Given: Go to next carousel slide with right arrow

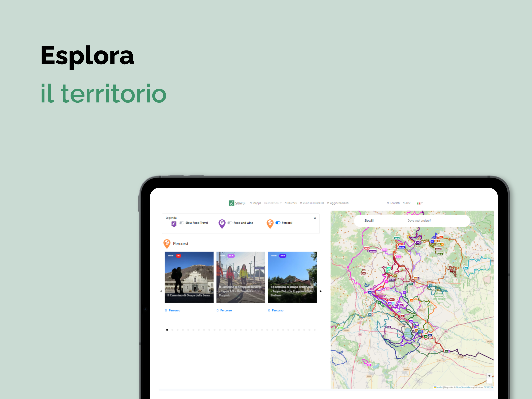Looking at the screenshot, I should coord(321,291).
